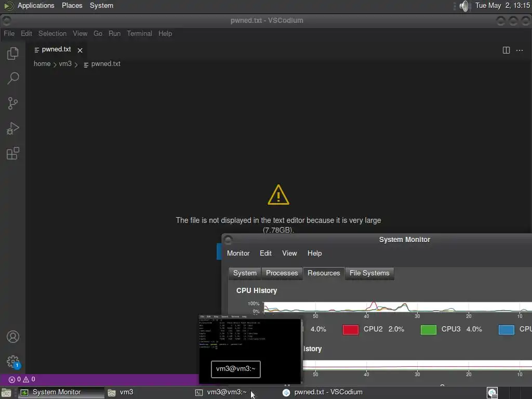Open the File menu in VSCodium
Screen dimensions: 532x399
(x=9, y=34)
